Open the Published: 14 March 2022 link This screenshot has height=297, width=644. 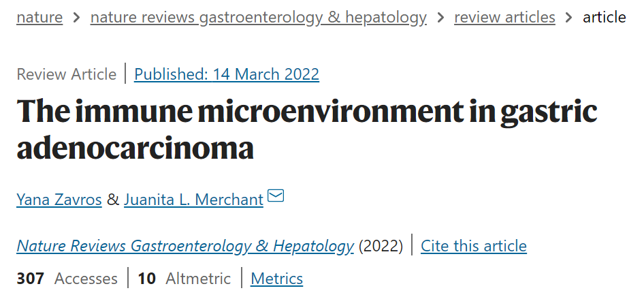(x=227, y=74)
